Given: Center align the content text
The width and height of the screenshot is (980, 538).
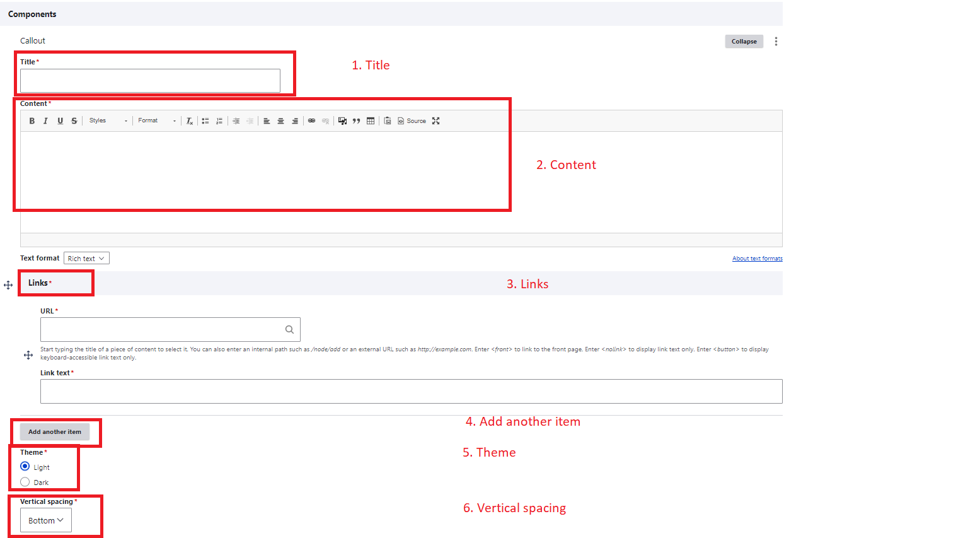Looking at the screenshot, I should 280,121.
